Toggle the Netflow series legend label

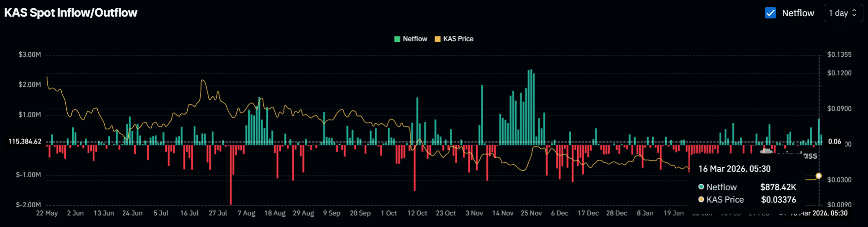click(x=415, y=39)
